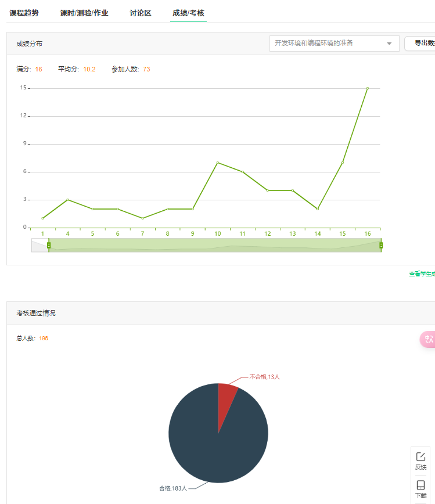Image resolution: width=435 pixels, height=504 pixels.
Task: Select the 成绩/考核 tab
Action: point(188,13)
